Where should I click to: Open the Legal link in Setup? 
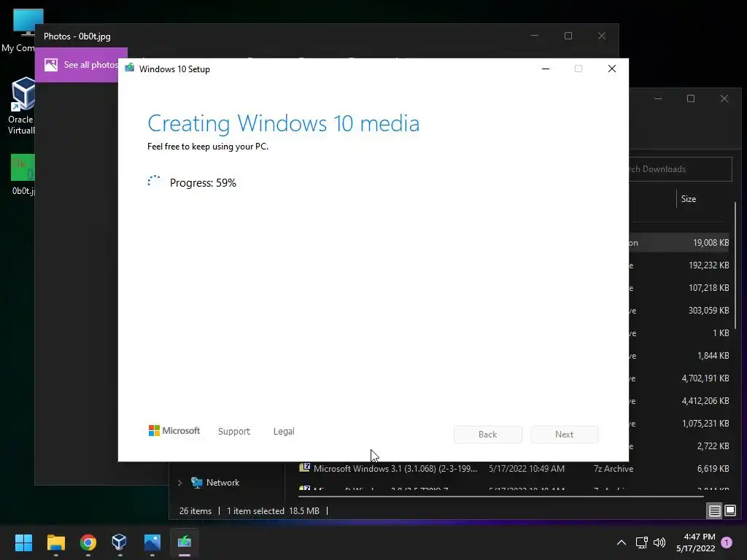(284, 432)
